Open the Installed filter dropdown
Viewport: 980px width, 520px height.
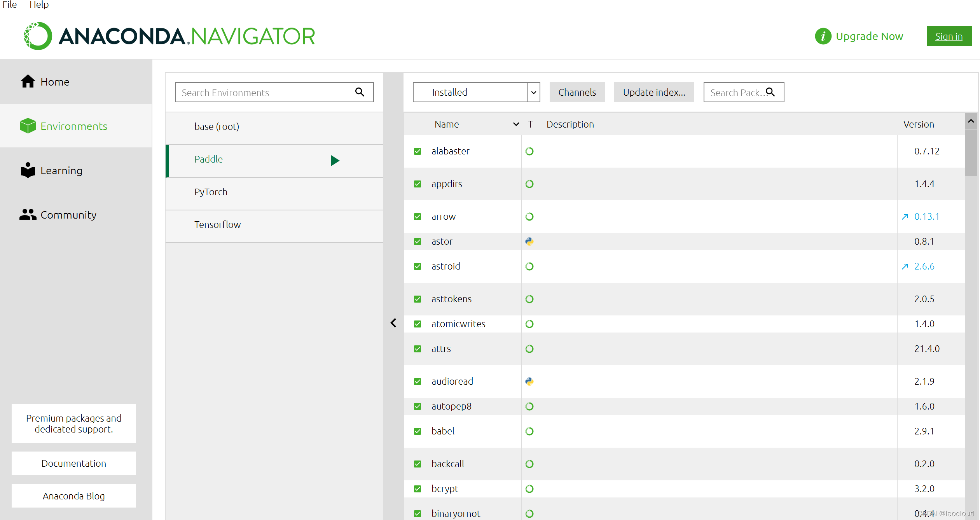coord(533,92)
